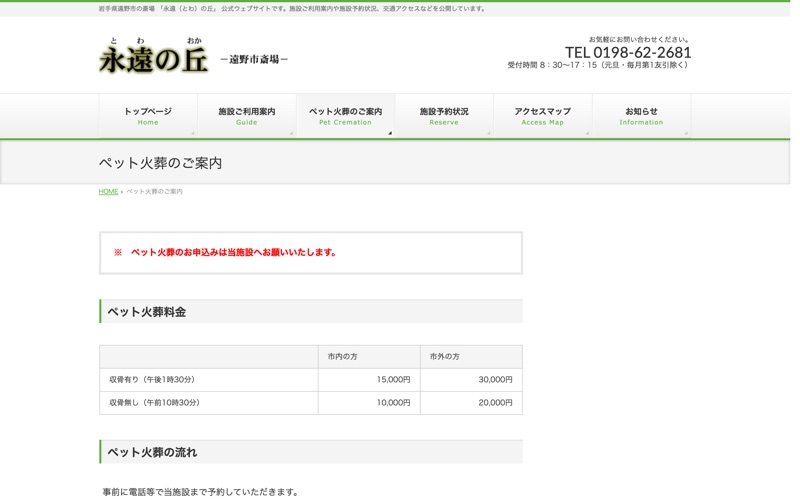Open お知らせ Information menu item
The width and height of the screenshot is (800, 500).
[x=641, y=116]
